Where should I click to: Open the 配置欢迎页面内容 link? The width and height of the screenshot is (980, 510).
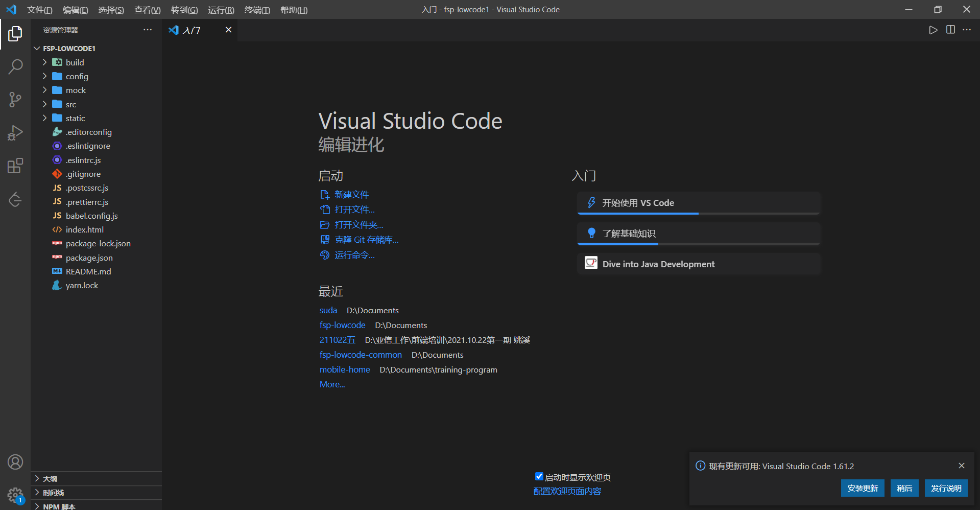pos(567,491)
